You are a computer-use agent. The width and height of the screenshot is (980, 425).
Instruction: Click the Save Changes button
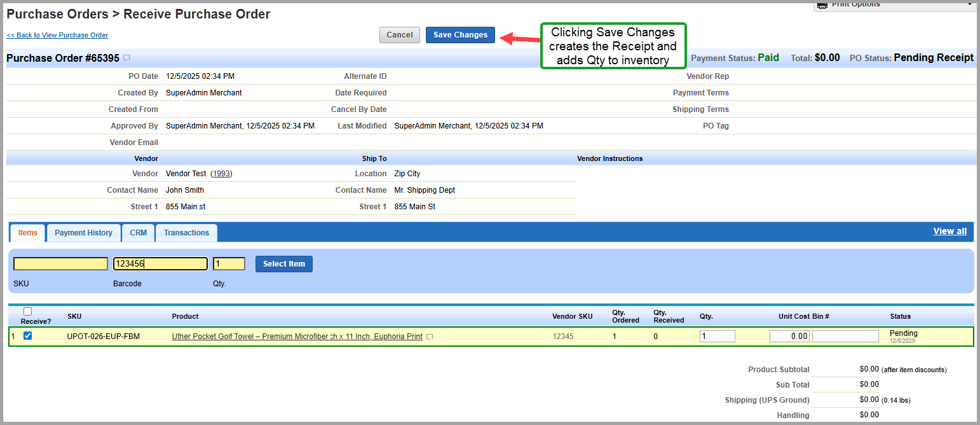[460, 35]
